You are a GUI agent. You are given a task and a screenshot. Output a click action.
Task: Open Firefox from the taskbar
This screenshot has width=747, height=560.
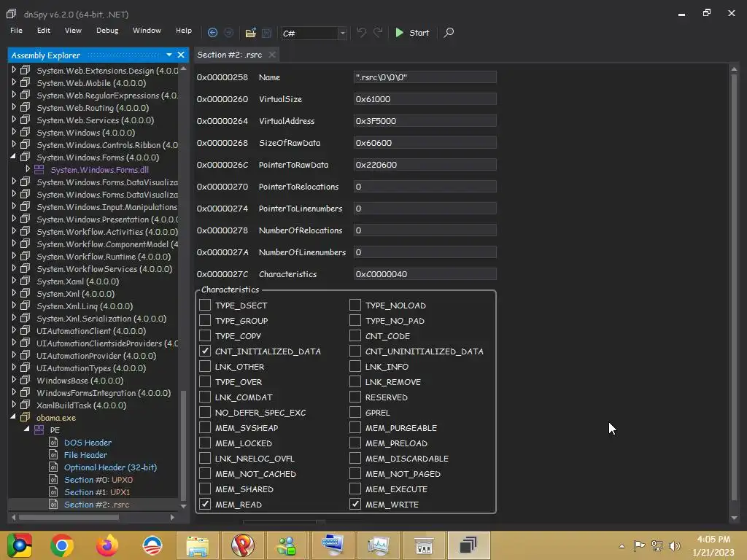(x=107, y=545)
